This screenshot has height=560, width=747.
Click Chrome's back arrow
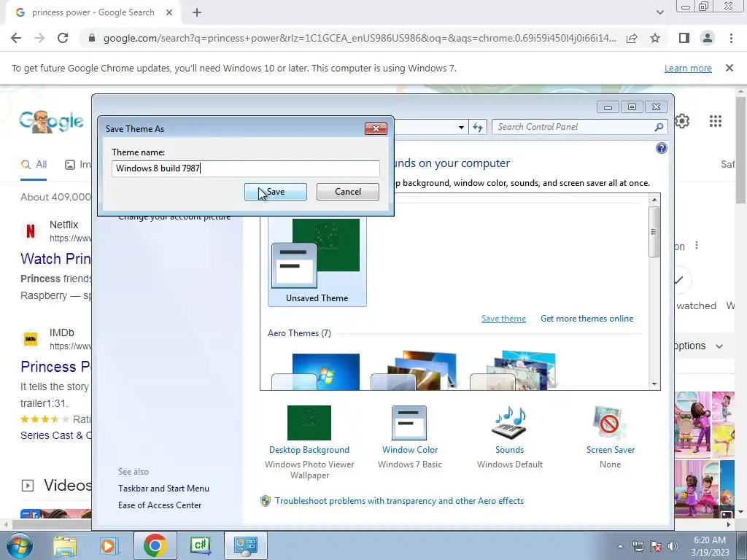(16, 38)
